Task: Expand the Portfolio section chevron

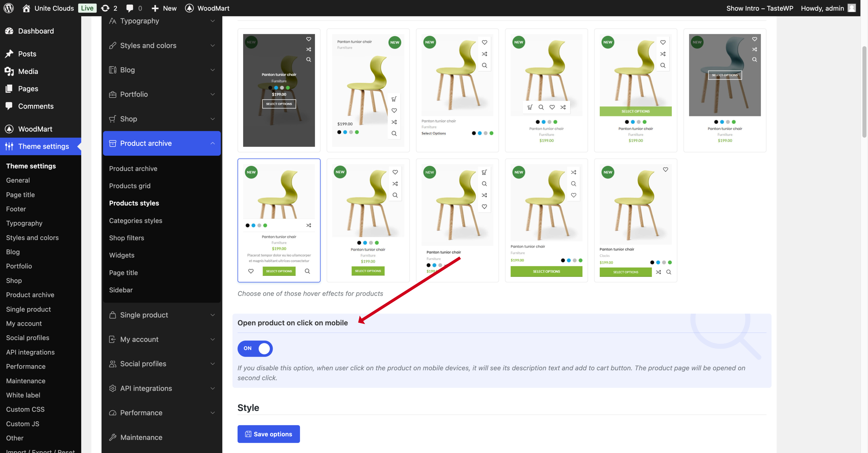Action: tap(213, 94)
